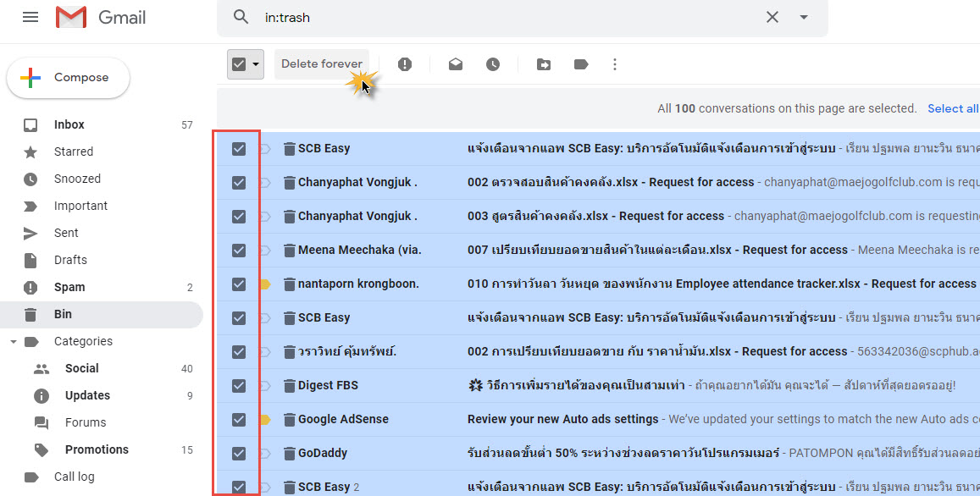
Task: Open the main menu hamburger icon
Action: (x=30, y=17)
